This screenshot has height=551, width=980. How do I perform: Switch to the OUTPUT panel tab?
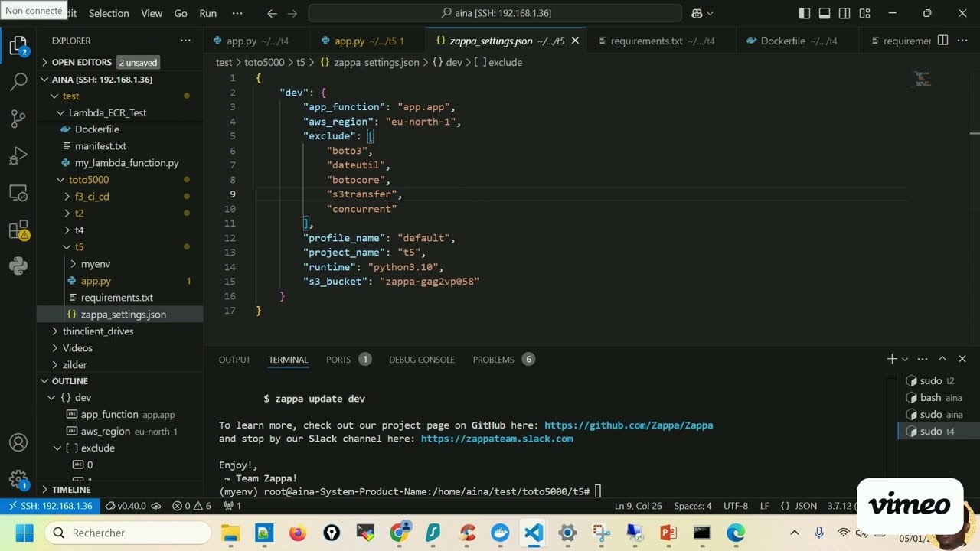tap(234, 359)
